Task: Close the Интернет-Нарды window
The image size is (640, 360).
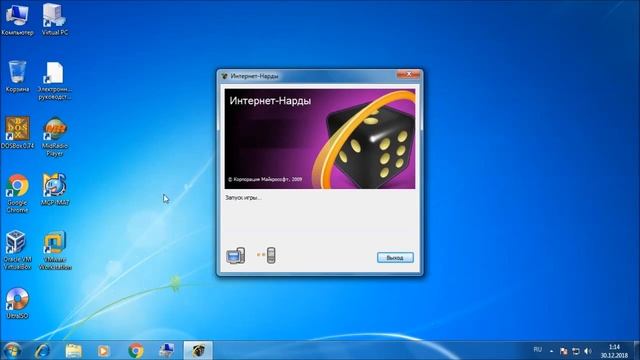Action: (408, 75)
